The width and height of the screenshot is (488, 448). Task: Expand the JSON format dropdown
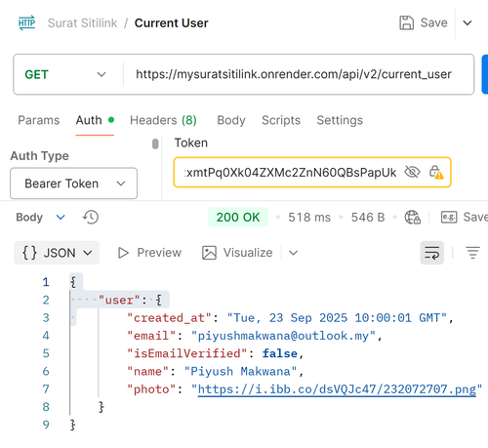pos(57,253)
